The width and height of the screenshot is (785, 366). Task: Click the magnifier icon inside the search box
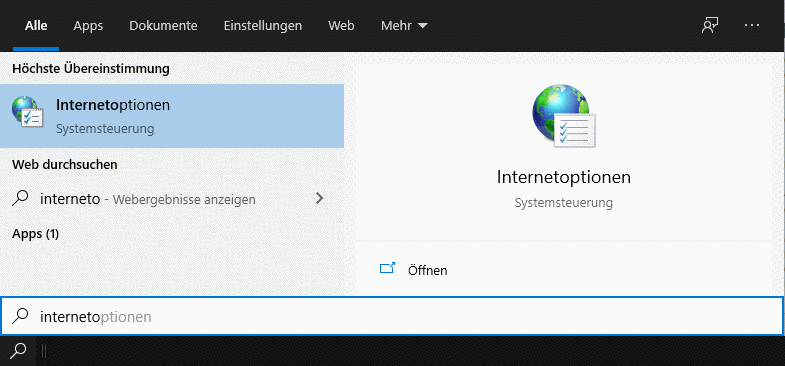pyautogui.click(x=20, y=316)
